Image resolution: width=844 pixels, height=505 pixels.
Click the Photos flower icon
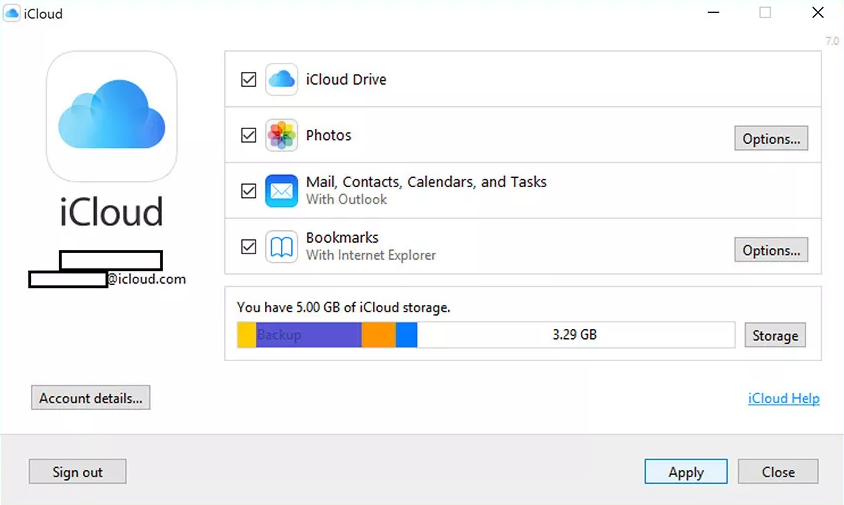click(281, 135)
